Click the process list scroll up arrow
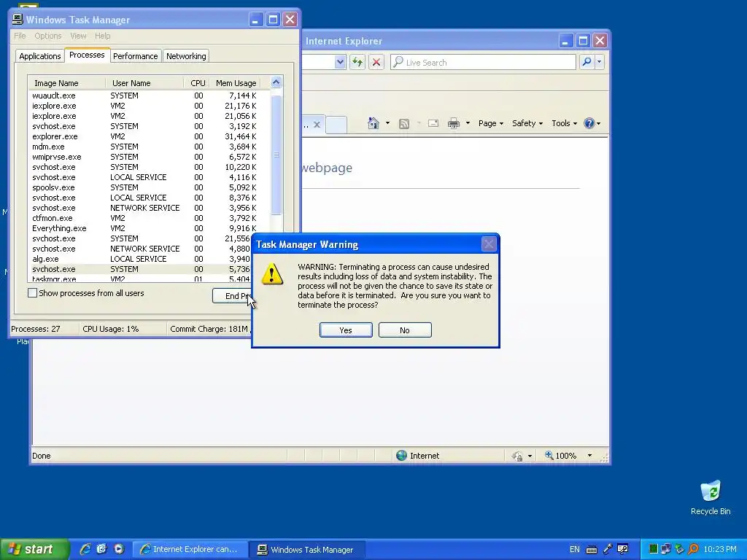This screenshot has height=560, width=747. click(276, 82)
